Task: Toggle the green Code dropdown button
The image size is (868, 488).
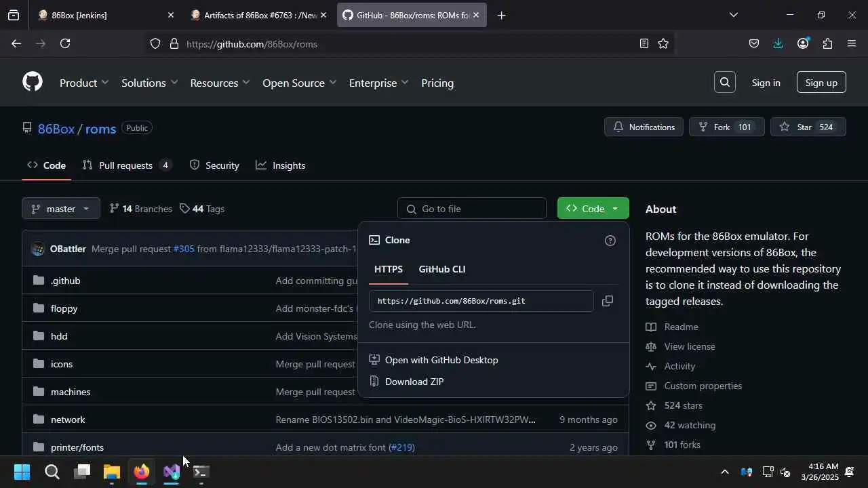Action: click(x=593, y=209)
